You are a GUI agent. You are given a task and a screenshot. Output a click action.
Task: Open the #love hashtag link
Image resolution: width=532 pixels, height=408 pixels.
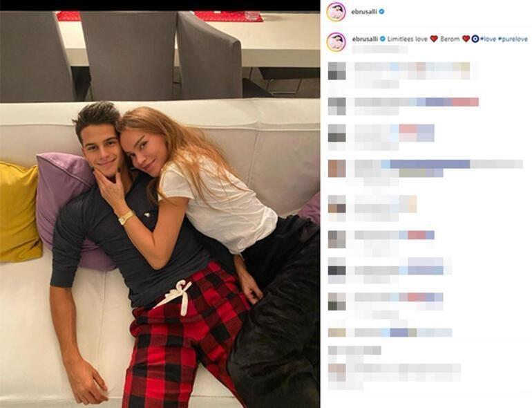click(488, 39)
